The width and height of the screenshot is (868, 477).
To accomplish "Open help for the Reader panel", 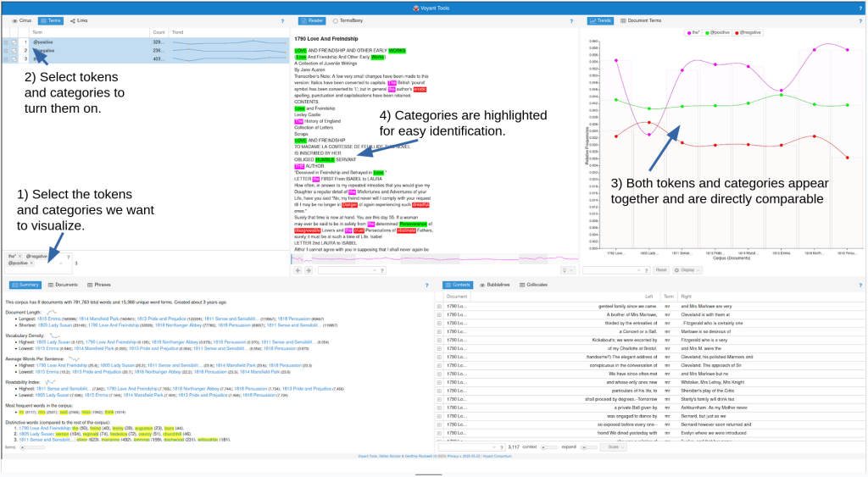I will 571,21.
